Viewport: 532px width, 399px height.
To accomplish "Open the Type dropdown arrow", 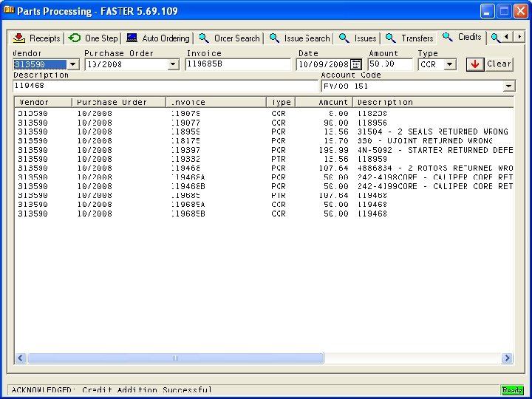I will (449, 64).
